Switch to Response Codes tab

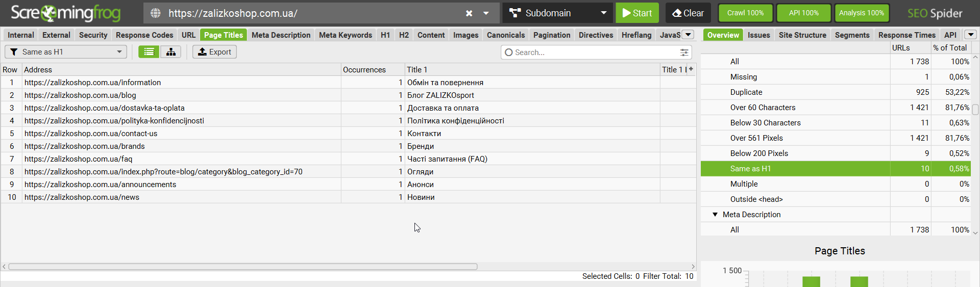pyautogui.click(x=144, y=35)
